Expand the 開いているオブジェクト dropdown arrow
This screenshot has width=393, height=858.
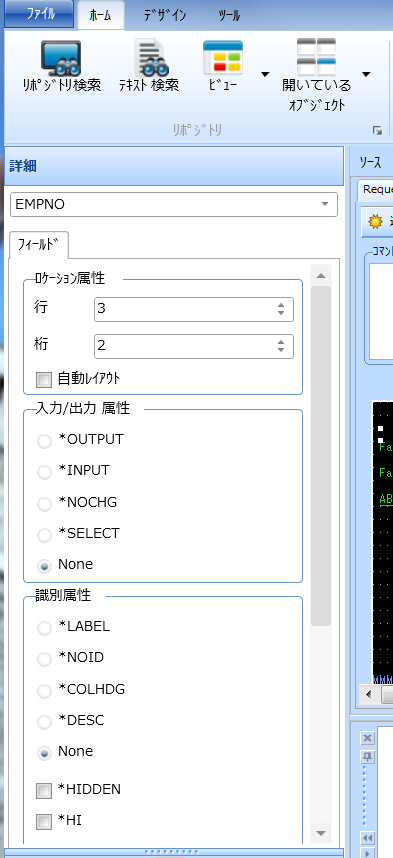366,74
